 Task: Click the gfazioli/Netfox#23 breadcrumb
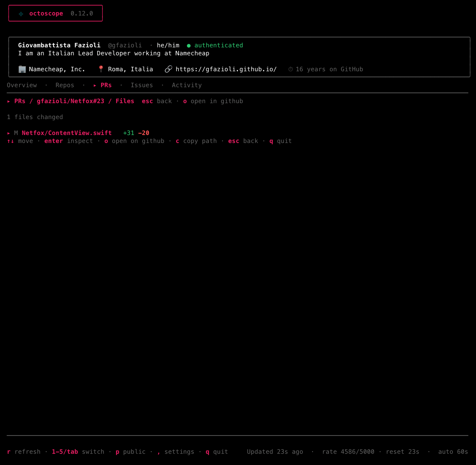(70, 101)
